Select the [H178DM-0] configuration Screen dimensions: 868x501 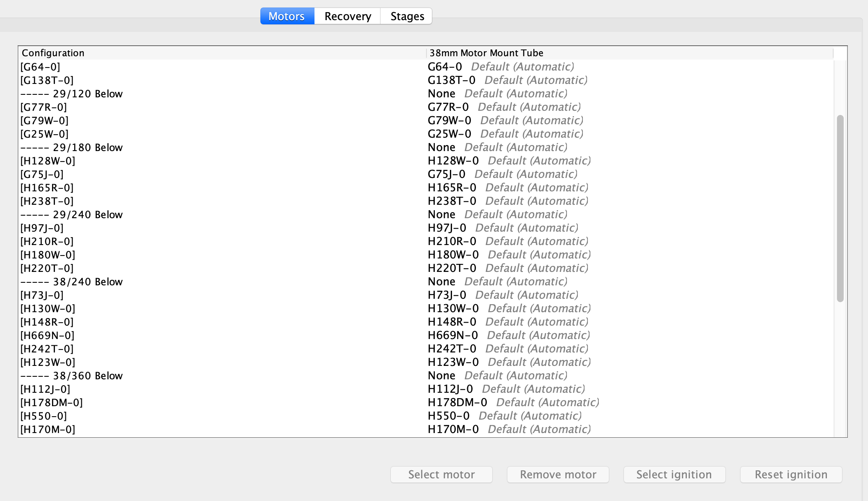click(x=51, y=402)
